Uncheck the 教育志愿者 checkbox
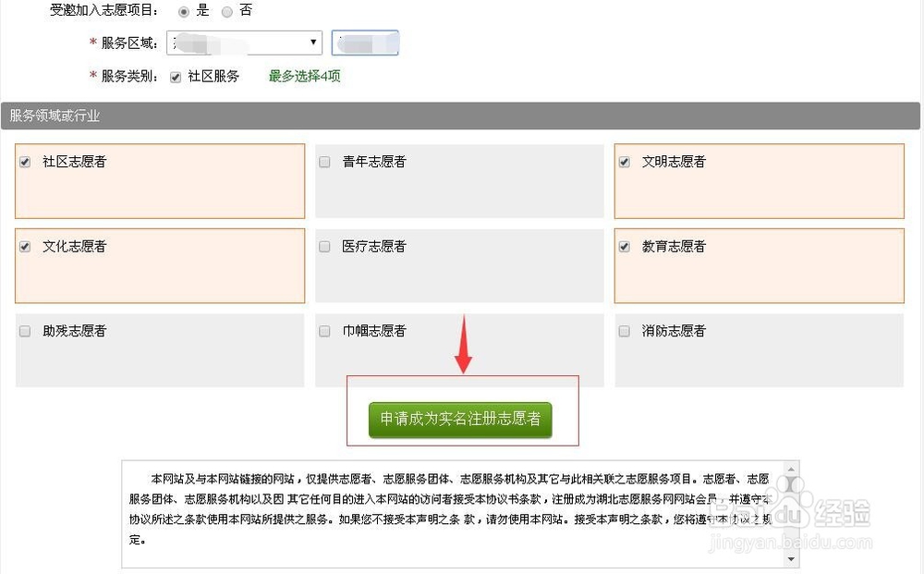The image size is (924, 574). tap(623, 246)
